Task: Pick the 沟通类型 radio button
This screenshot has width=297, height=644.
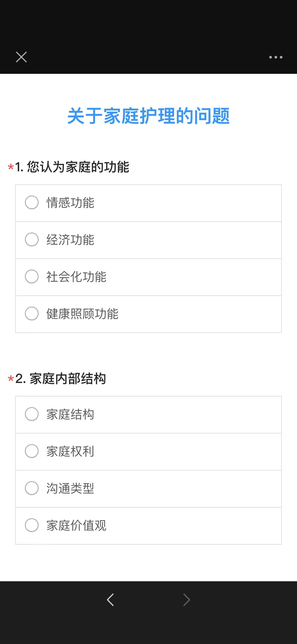Action: pyautogui.click(x=32, y=488)
